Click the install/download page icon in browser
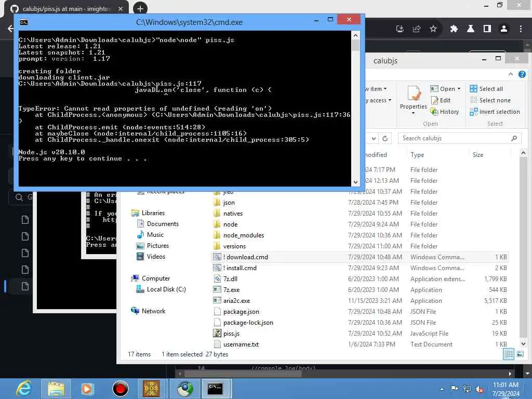This screenshot has width=532, height=399. [x=400, y=29]
